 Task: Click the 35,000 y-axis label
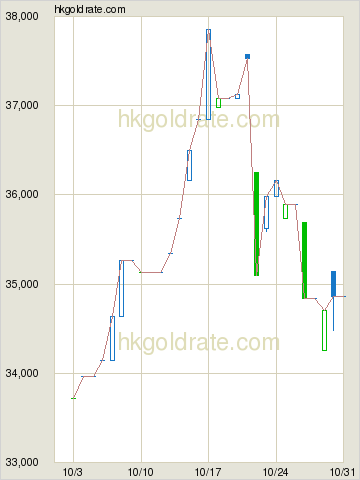click(22, 284)
